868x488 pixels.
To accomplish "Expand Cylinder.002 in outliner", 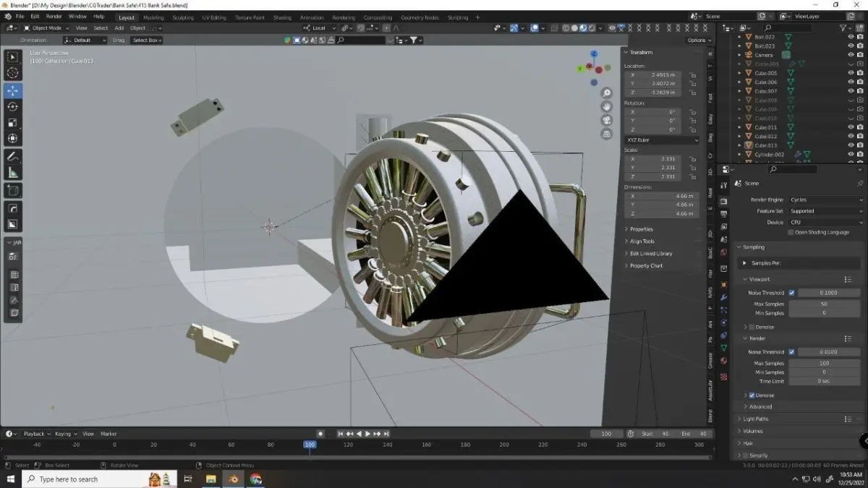I will tap(739, 155).
